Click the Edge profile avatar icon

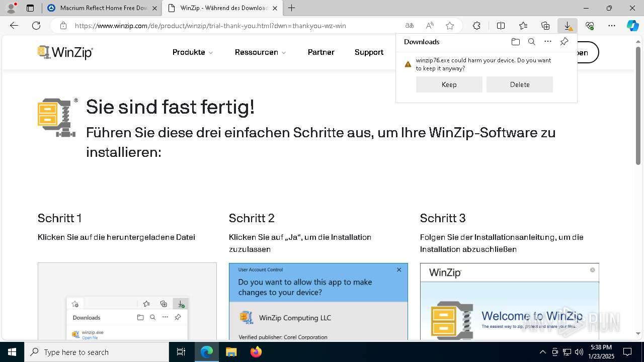click(x=11, y=8)
